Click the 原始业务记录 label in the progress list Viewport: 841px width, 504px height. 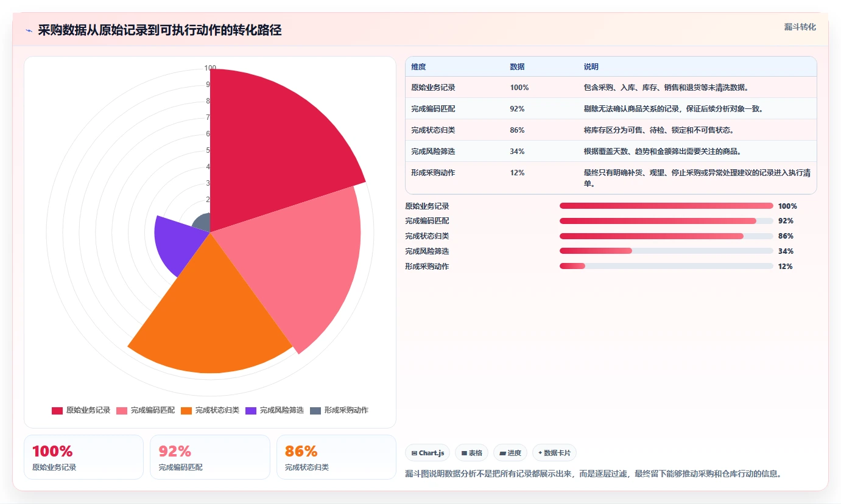(427, 206)
